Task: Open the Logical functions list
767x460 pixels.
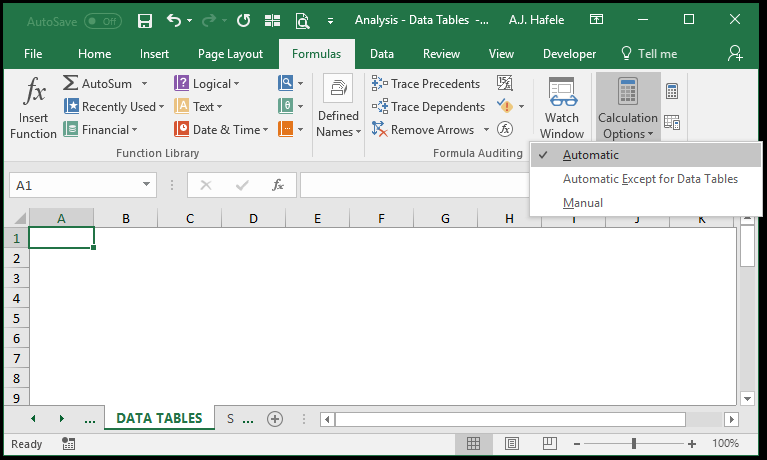Action: [x=207, y=84]
